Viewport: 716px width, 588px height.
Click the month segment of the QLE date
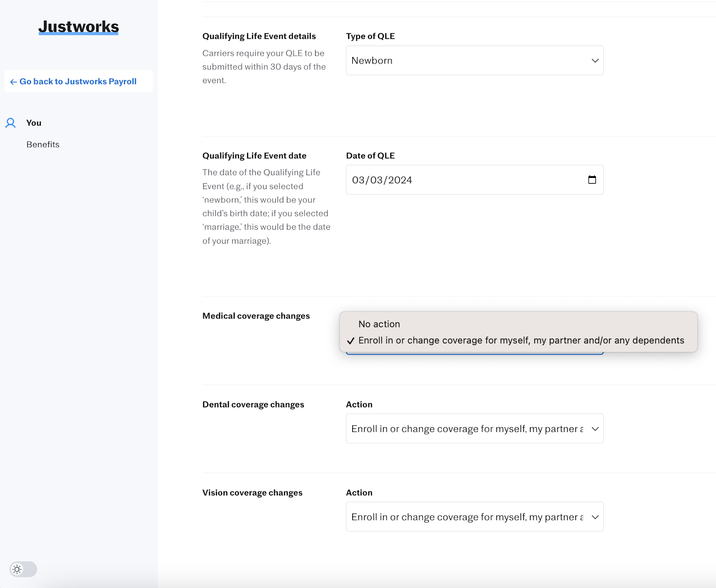pyautogui.click(x=358, y=180)
